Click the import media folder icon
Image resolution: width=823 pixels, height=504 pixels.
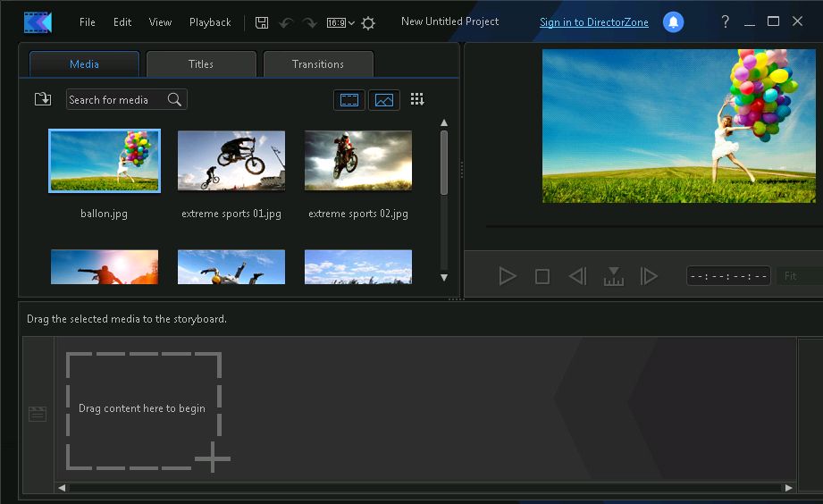pyautogui.click(x=42, y=99)
